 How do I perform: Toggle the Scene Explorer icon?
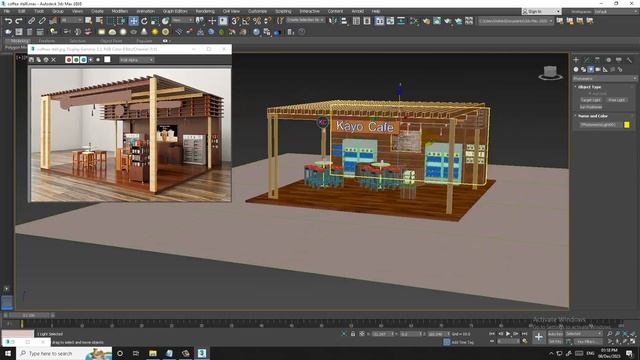[x=356, y=20]
